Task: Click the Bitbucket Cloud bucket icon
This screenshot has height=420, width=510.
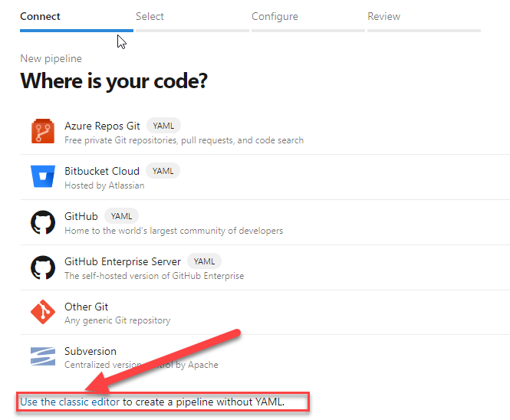Action: coord(43,176)
